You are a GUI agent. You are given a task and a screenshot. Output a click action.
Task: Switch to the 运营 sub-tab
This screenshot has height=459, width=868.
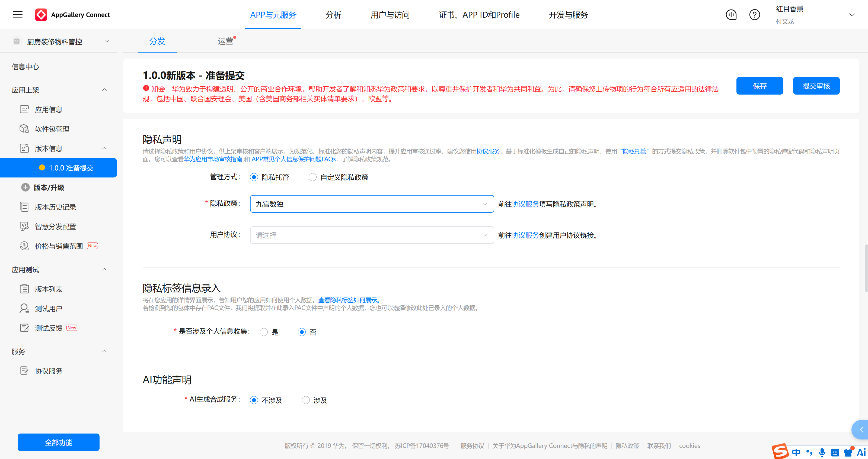point(225,41)
